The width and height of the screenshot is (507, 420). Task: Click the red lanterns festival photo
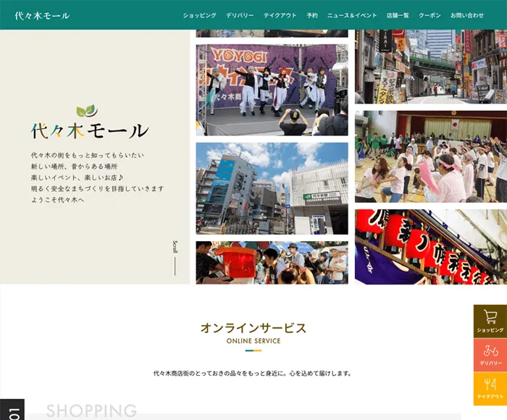pyautogui.click(x=431, y=247)
